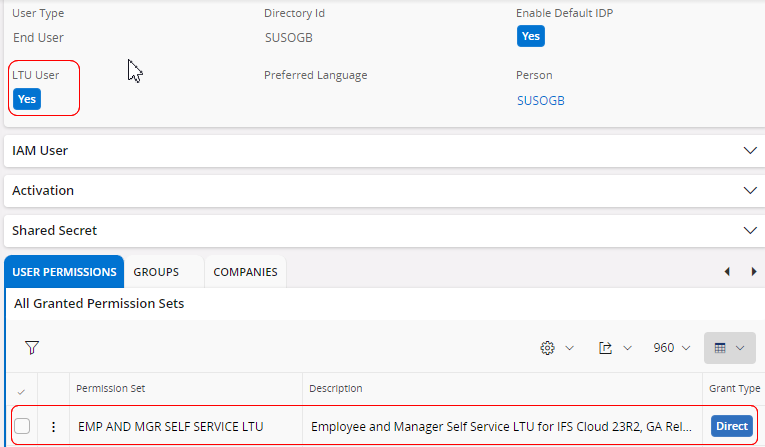Switch to the Companies tab

[245, 272]
